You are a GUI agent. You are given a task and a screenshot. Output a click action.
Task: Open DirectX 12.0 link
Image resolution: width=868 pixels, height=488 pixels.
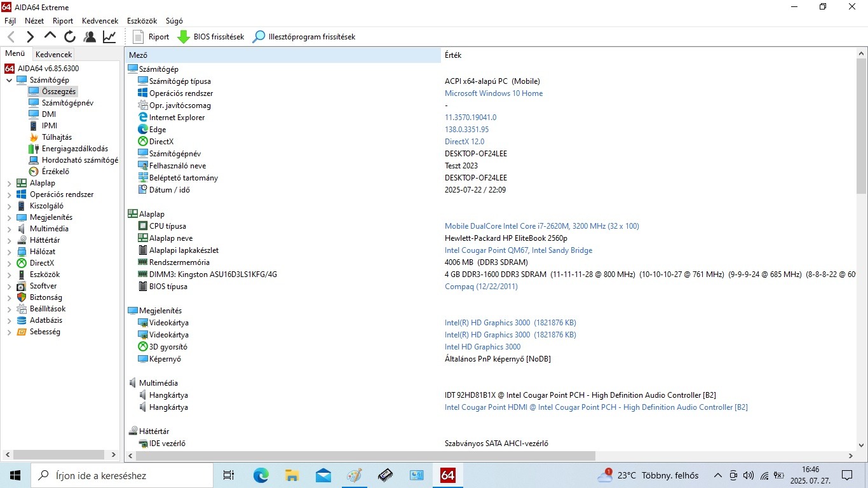click(465, 142)
